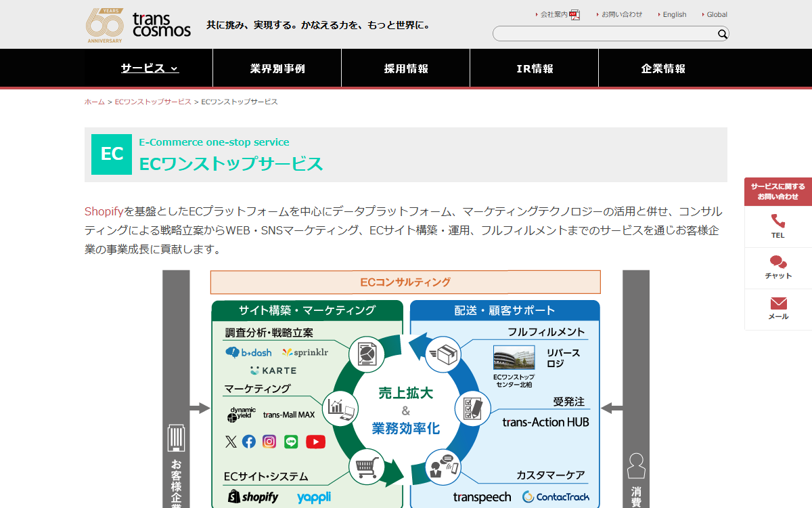Click the trans-Mall MAX label
Image resolution: width=812 pixels, height=508 pixels.
[289, 415]
